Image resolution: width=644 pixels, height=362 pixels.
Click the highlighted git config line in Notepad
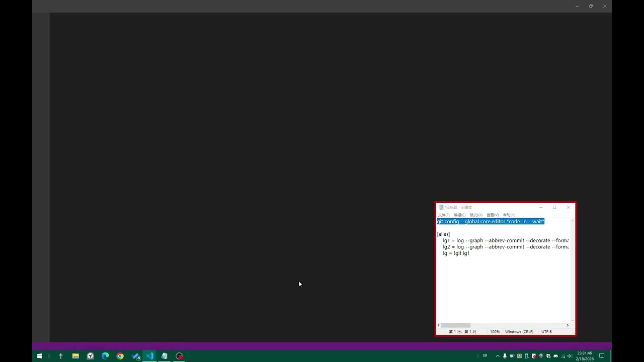491,222
